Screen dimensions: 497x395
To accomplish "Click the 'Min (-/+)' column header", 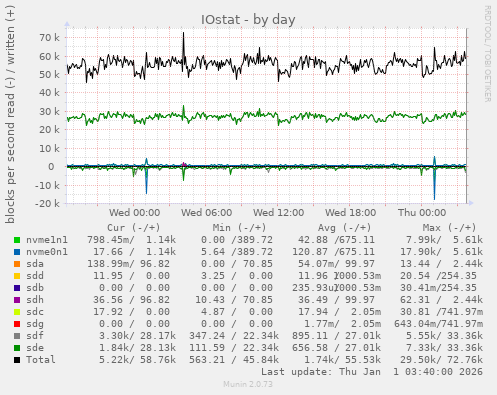I will [x=239, y=228].
